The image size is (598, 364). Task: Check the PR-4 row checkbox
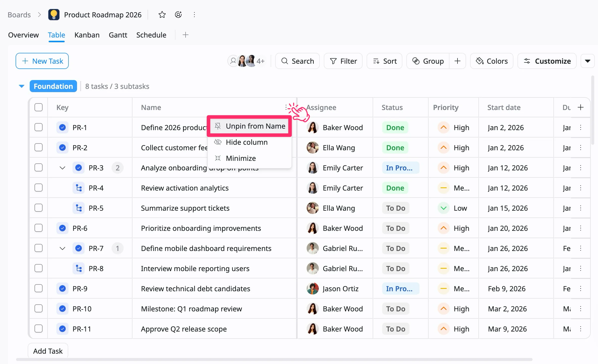[39, 188]
